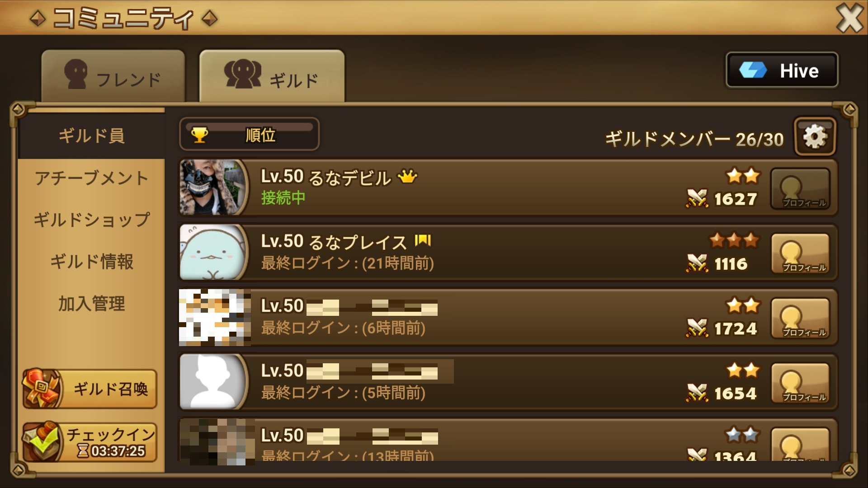Screen dimensions: 868x488
Task: Switch to the フレンド tab
Action: pos(113,76)
